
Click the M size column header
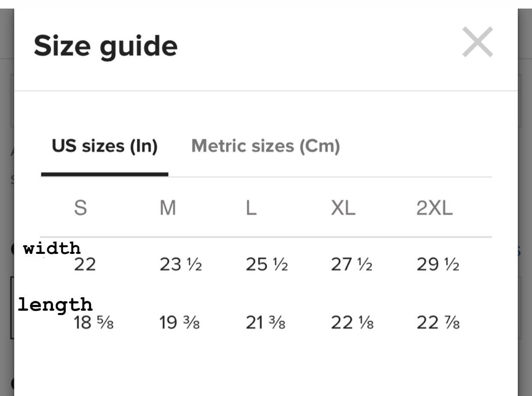(168, 208)
